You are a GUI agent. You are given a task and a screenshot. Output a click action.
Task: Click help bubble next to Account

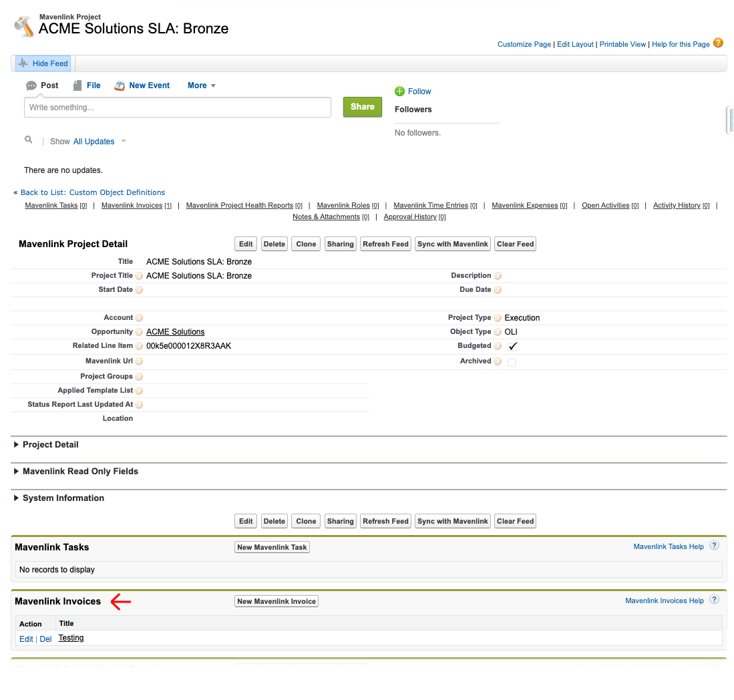139,319
